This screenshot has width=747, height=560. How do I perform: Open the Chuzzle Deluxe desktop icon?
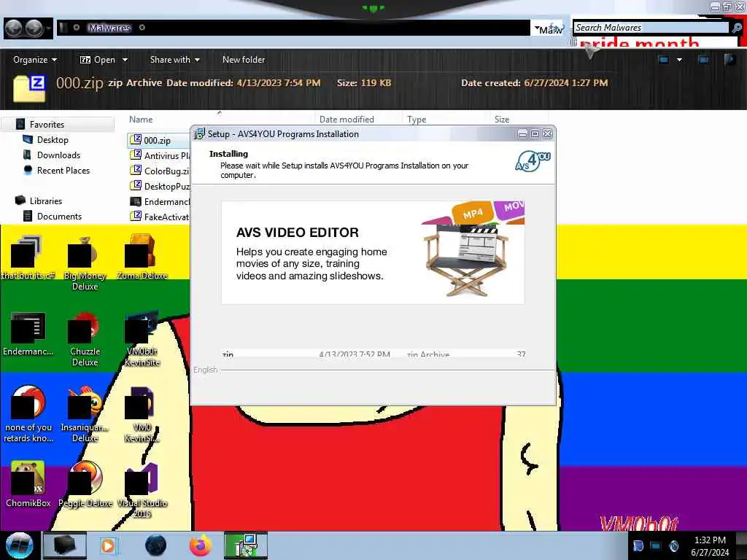85,340
